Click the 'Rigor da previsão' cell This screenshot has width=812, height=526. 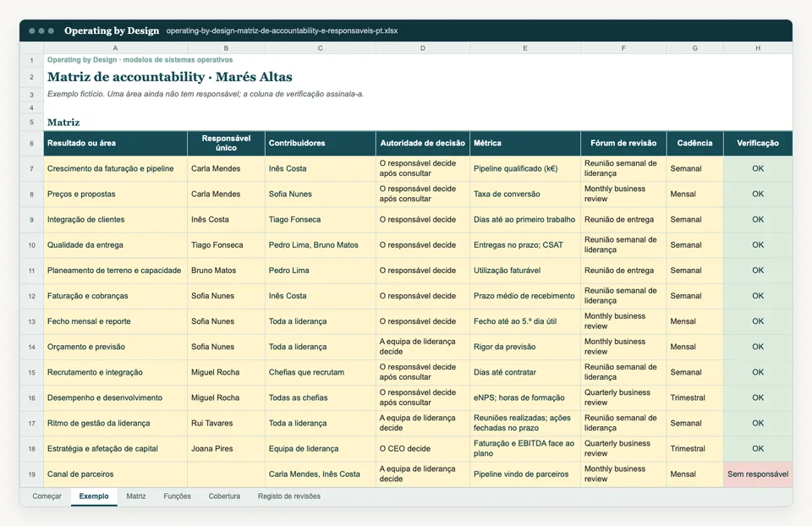[x=525, y=347]
